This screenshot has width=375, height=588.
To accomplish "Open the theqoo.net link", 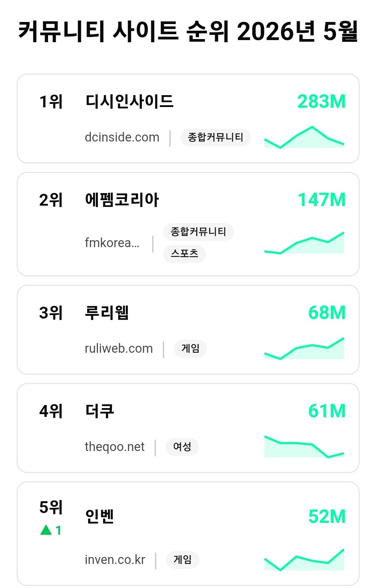I will (115, 447).
